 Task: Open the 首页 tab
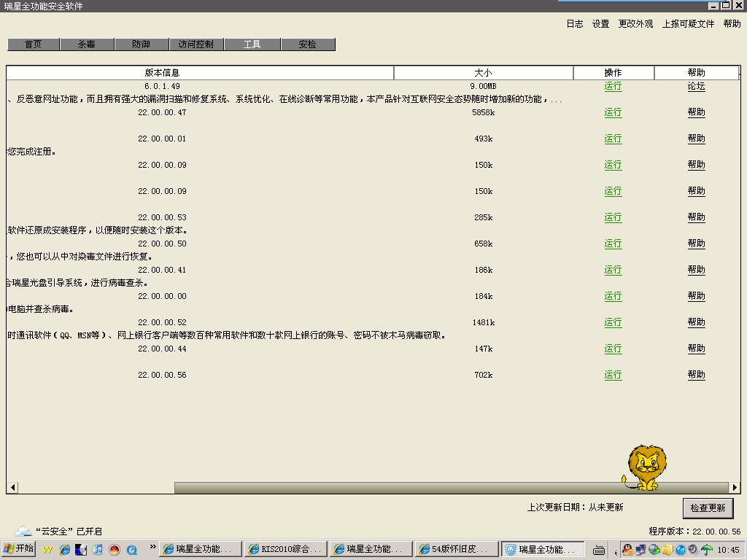tap(34, 44)
